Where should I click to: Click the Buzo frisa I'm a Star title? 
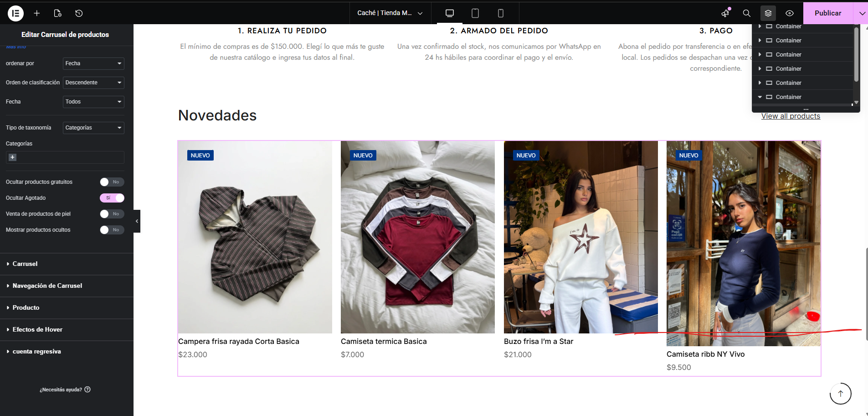539,342
